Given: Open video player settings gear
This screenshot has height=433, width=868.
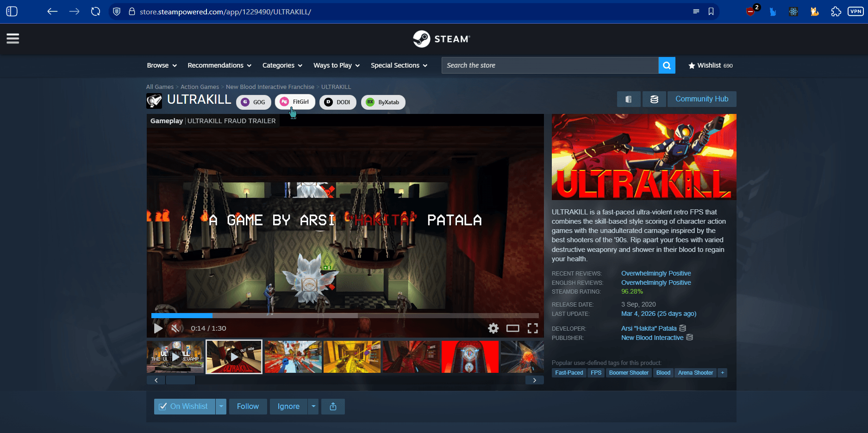Looking at the screenshot, I should tap(493, 328).
